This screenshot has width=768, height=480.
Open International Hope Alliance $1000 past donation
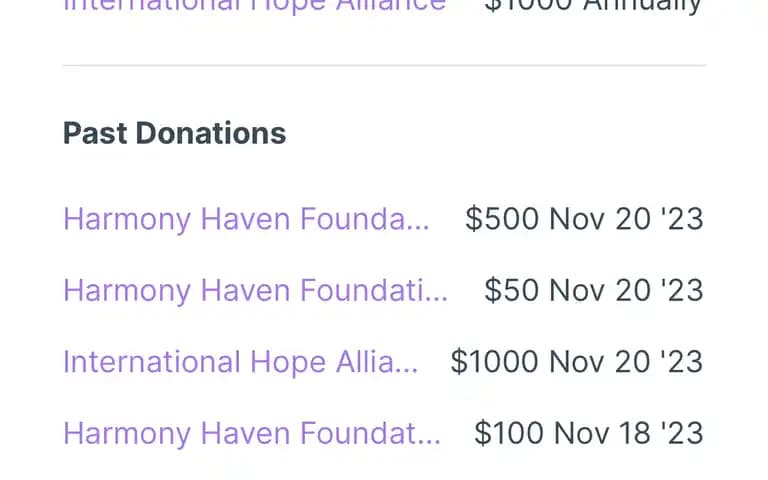(240, 361)
